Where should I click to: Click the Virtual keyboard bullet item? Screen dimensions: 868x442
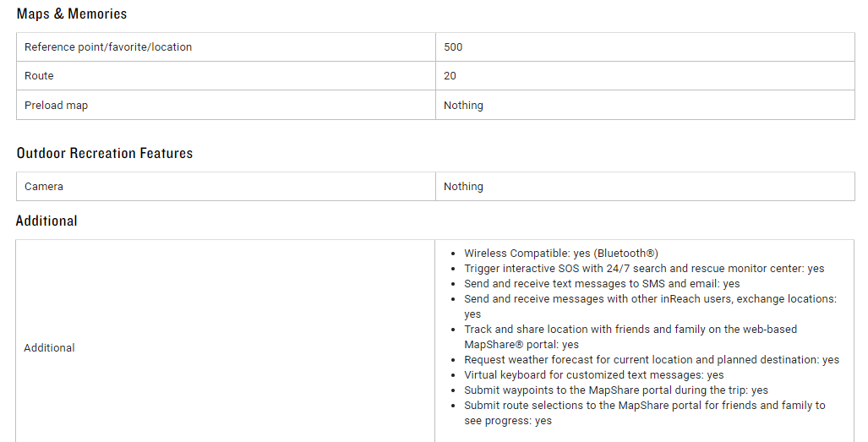click(593, 375)
